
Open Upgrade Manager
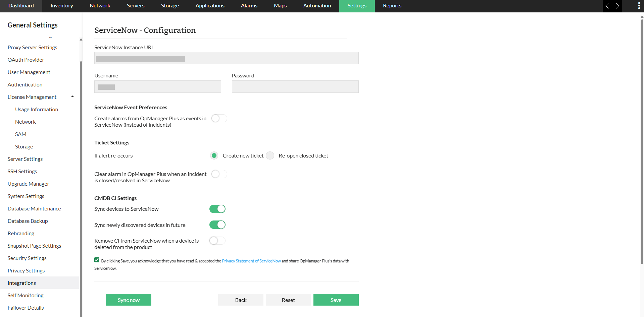pyautogui.click(x=29, y=184)
